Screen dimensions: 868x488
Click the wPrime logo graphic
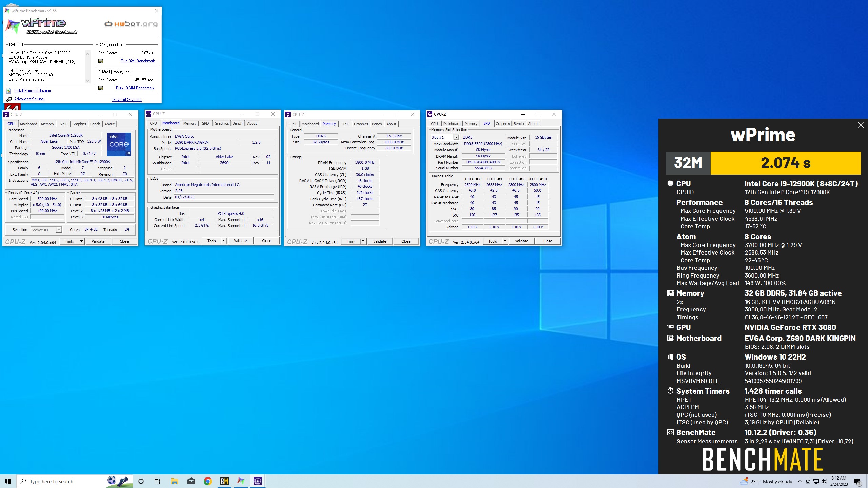click(41, 26)
